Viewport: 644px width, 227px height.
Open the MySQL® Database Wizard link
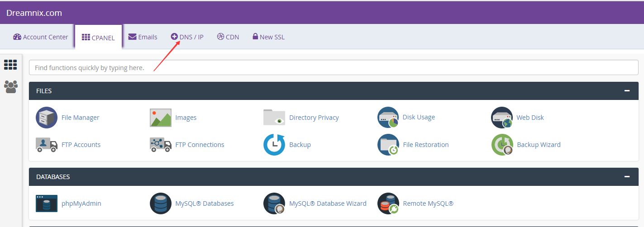pos(328,203)
